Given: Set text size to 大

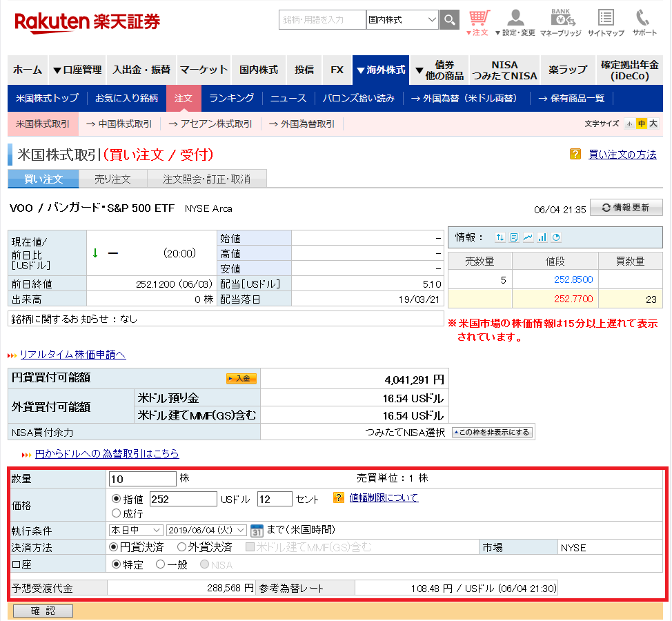Looking at the screenshot, I should [653, 124].
